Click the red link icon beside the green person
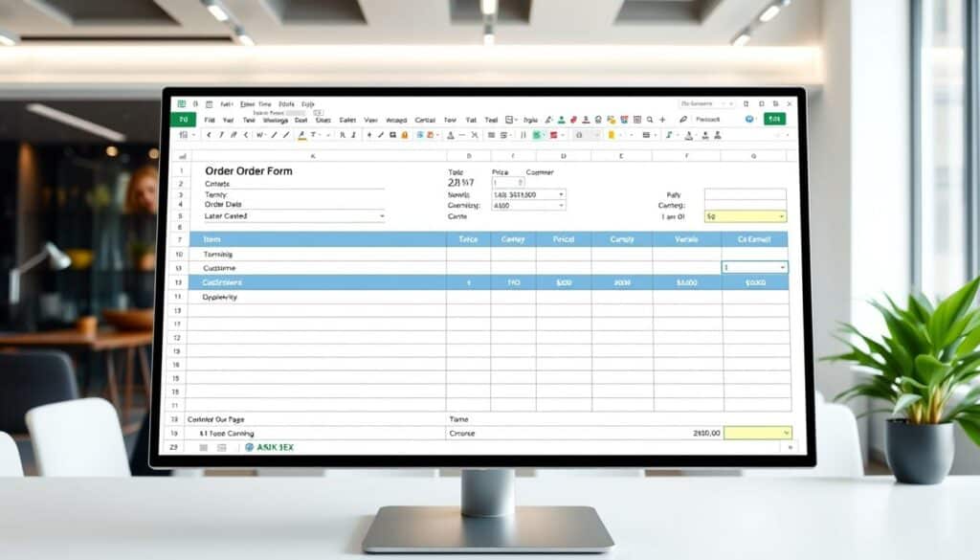Viewport: 980px width, 560px height. (x=574, y=120)
